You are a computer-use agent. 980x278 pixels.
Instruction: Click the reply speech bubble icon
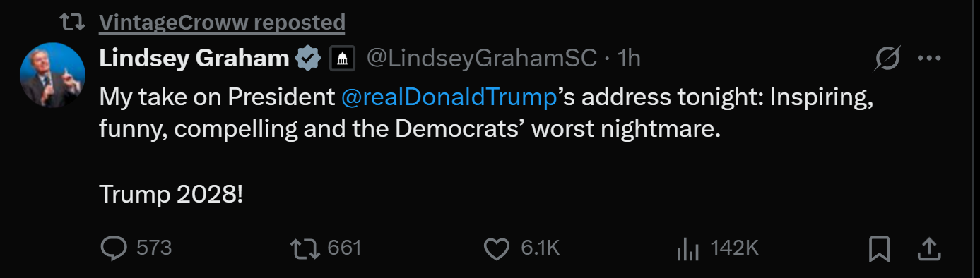click(114, 248)
